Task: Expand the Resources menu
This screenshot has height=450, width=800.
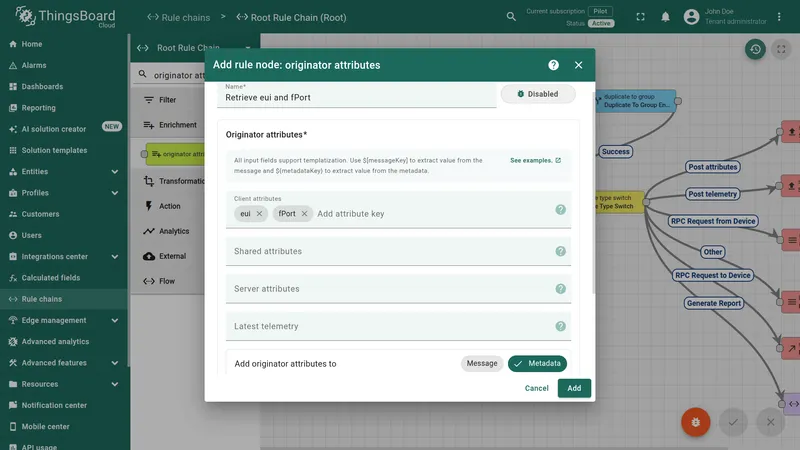Action: tap(64, 384)
